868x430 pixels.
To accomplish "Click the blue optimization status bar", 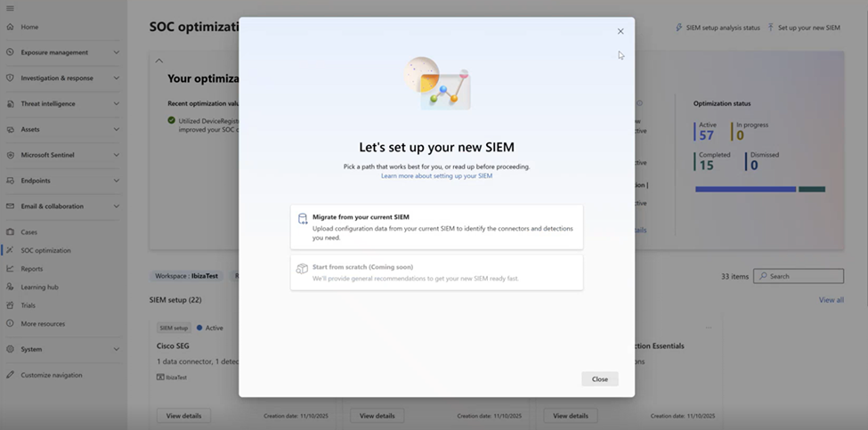I will click(x=745, y=189).
